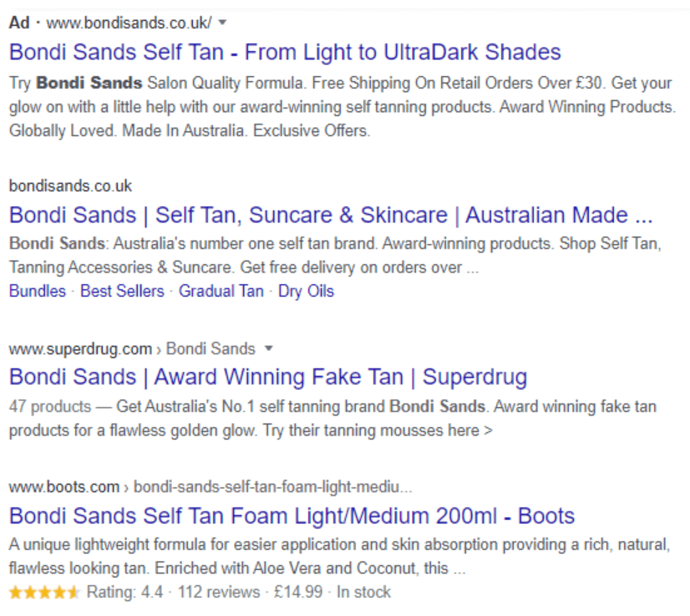The image size is (690, 616).
Task: Click the Boots result description snippet
Action: (x=339, y=556)
